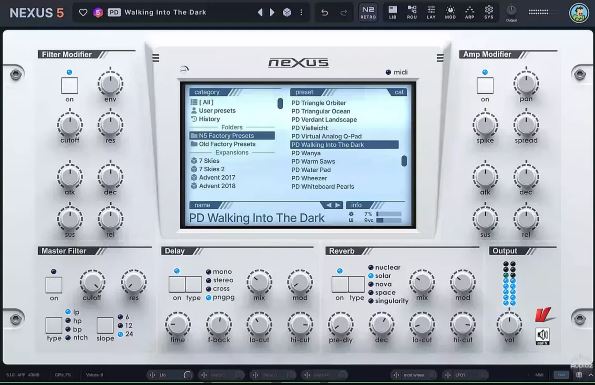595x385 pixels.
Task: Open the LIB library view
Action: point(392,12)
